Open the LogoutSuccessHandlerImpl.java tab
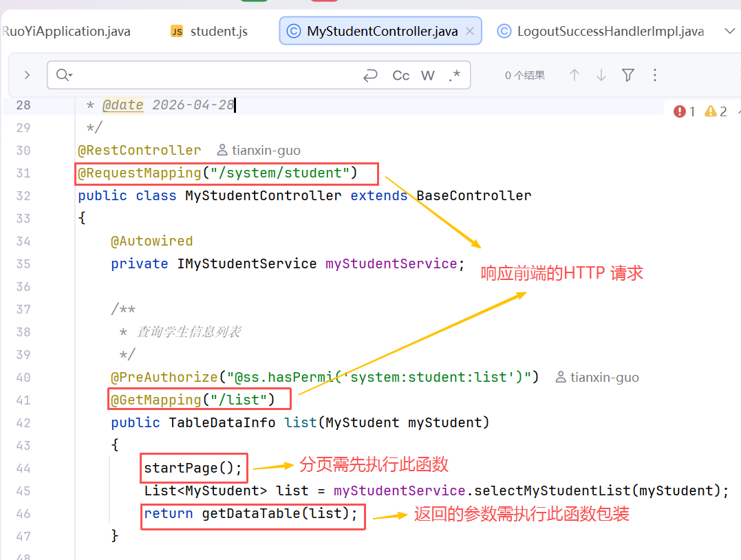 click(x=601, y=31)
